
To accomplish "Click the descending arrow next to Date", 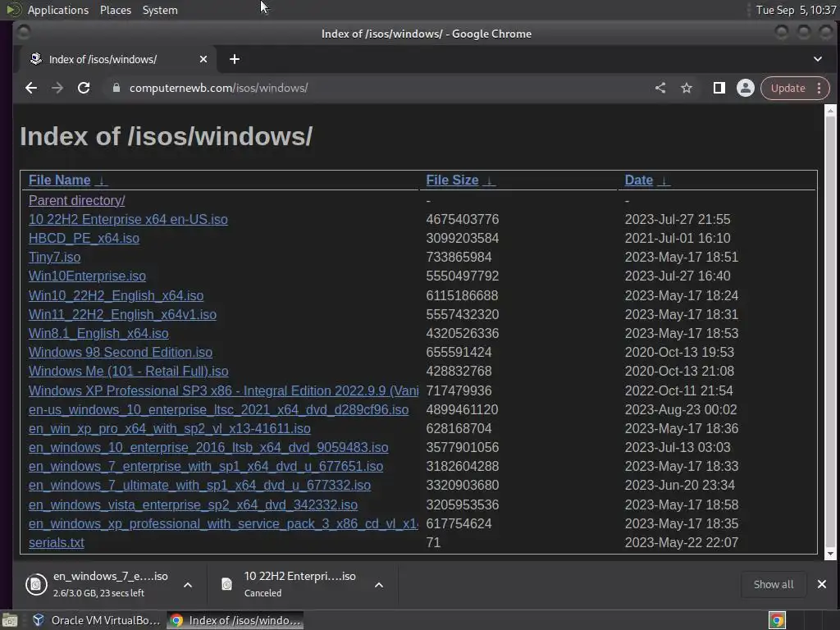I will 664,180.
